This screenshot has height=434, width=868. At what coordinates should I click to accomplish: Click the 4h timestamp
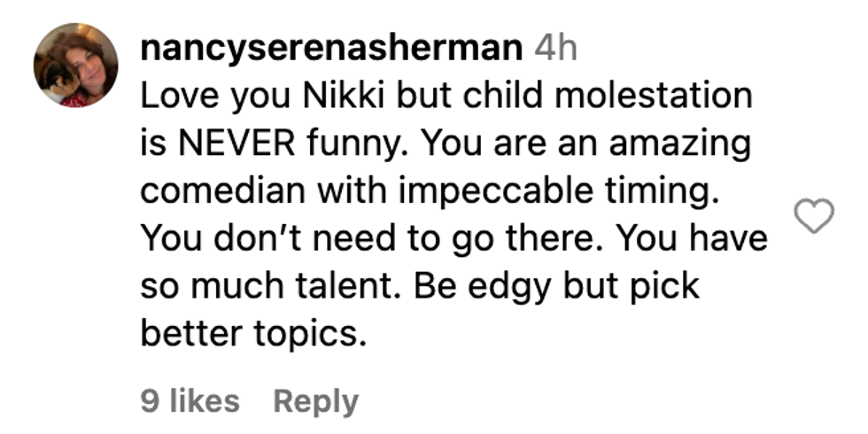click(555, 49)
